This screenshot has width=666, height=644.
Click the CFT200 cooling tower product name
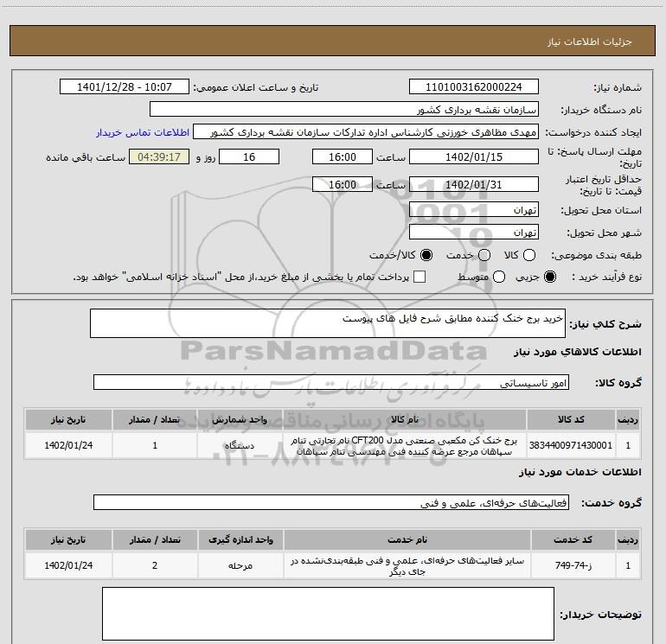point(405,446)
